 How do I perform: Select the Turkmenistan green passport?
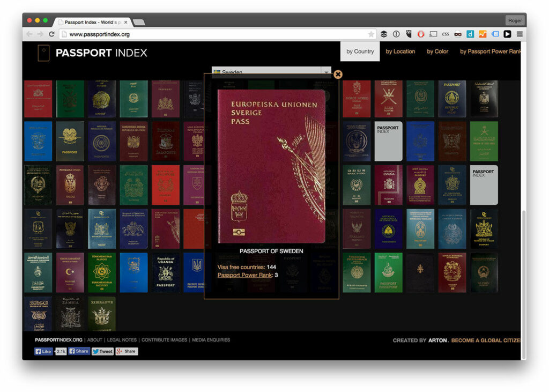click(101, 272)
